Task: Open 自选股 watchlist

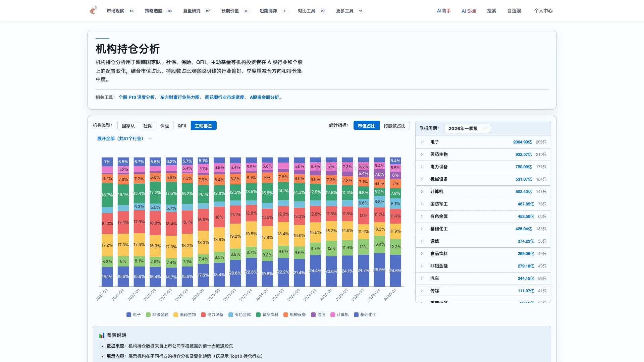Action: (x=514, y=11)
